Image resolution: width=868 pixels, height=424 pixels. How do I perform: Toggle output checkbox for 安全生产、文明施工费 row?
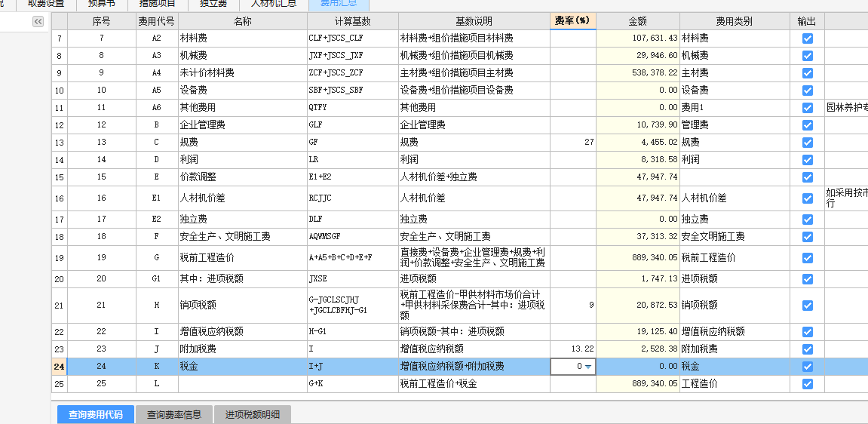807,237
